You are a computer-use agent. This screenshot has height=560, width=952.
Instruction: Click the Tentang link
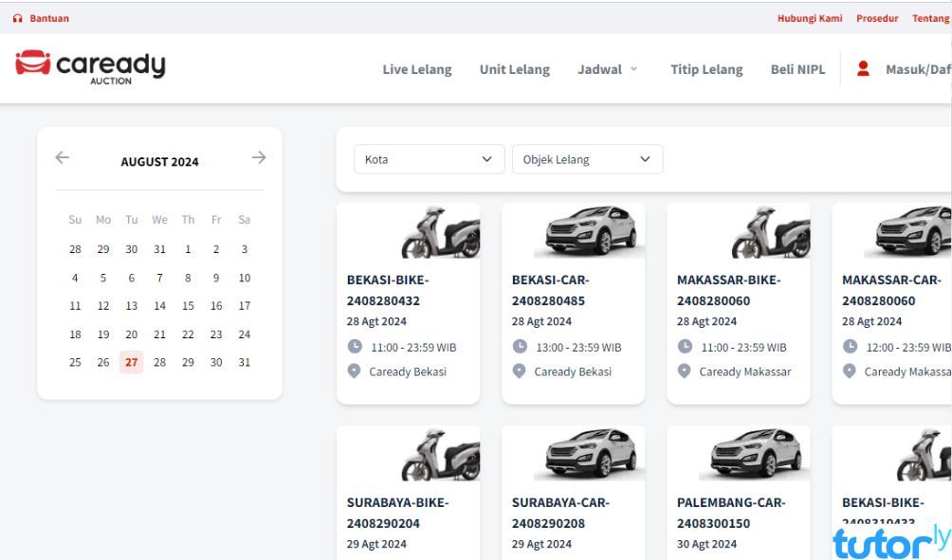point(931,18)
